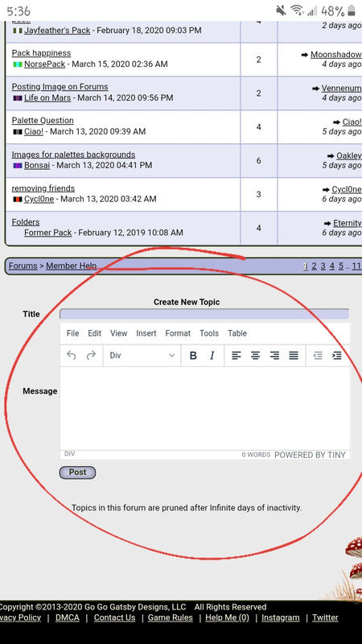
Task: Open the Folders topic
Action: click(26, 222)
